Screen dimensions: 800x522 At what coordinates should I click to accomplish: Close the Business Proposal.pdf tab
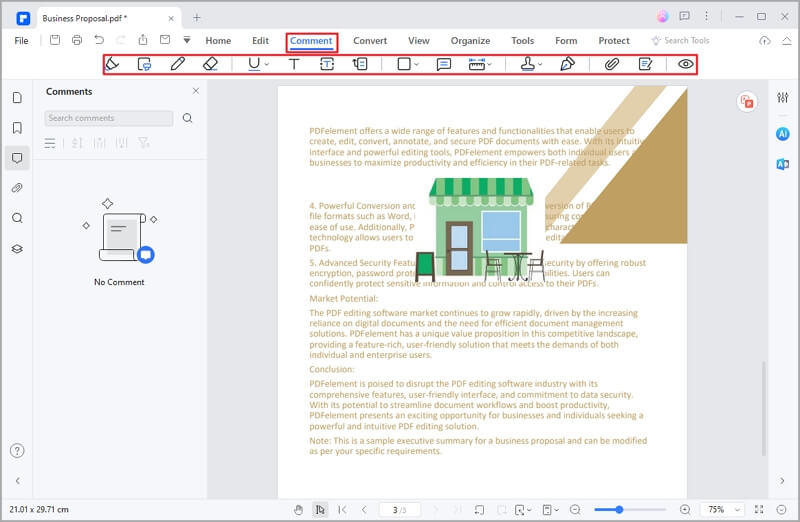[171, 18]
